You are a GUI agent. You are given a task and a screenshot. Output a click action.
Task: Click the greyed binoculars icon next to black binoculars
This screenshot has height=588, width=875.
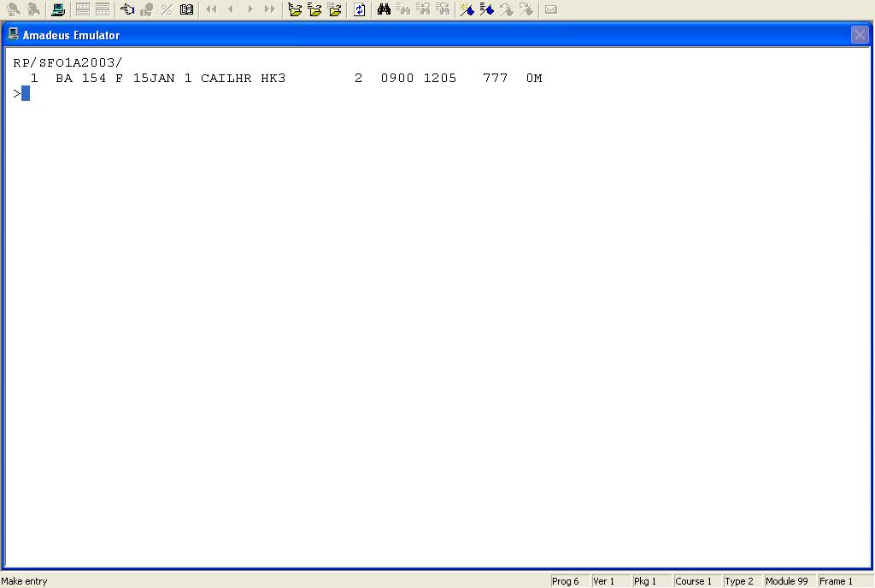(x=403, y=9)
